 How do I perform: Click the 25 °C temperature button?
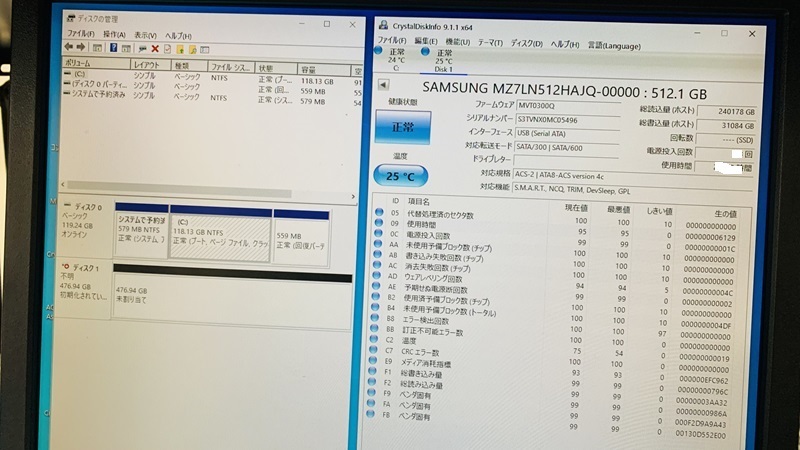401,176
